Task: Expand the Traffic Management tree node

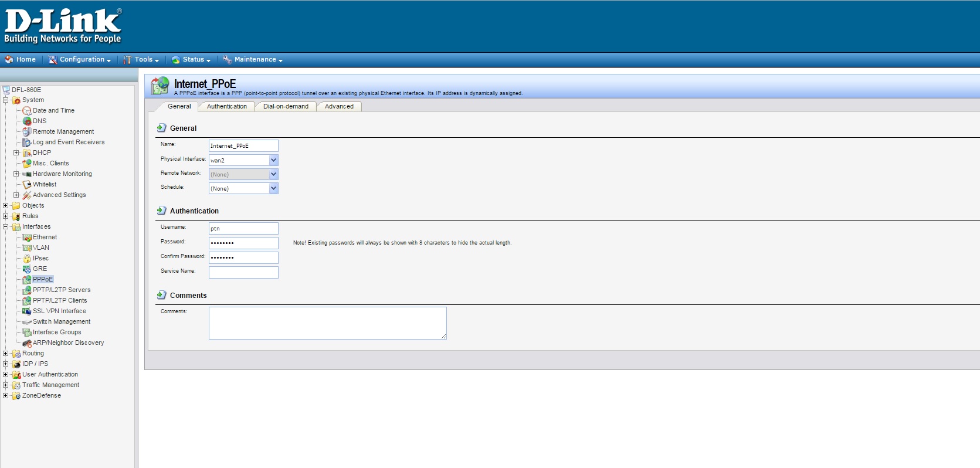Action: (x=6, y=385)
